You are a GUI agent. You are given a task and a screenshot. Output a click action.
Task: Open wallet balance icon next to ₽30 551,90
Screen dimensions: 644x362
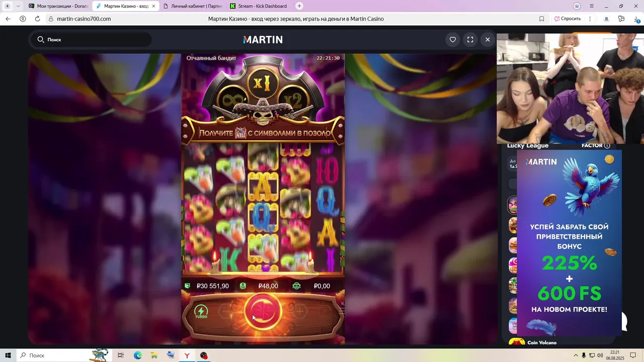[187, 286]
